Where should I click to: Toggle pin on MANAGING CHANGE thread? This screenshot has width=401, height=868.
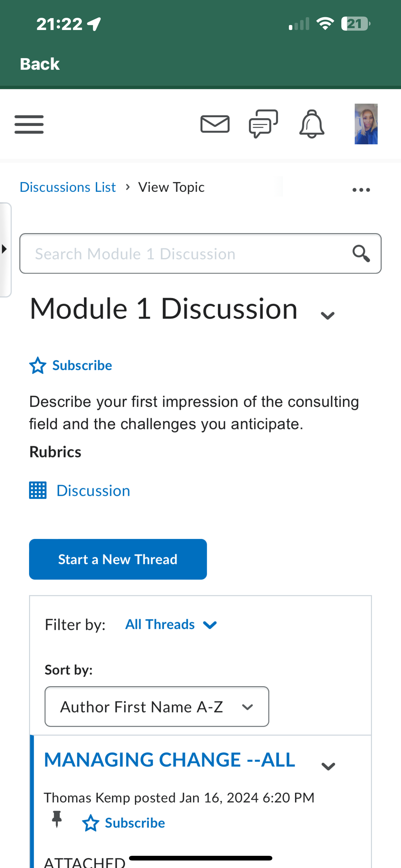(x=57, y=819)
